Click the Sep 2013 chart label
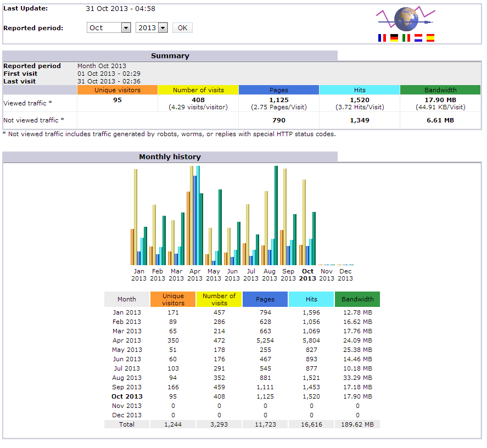 pyautogui.click(x=288, y=275)
